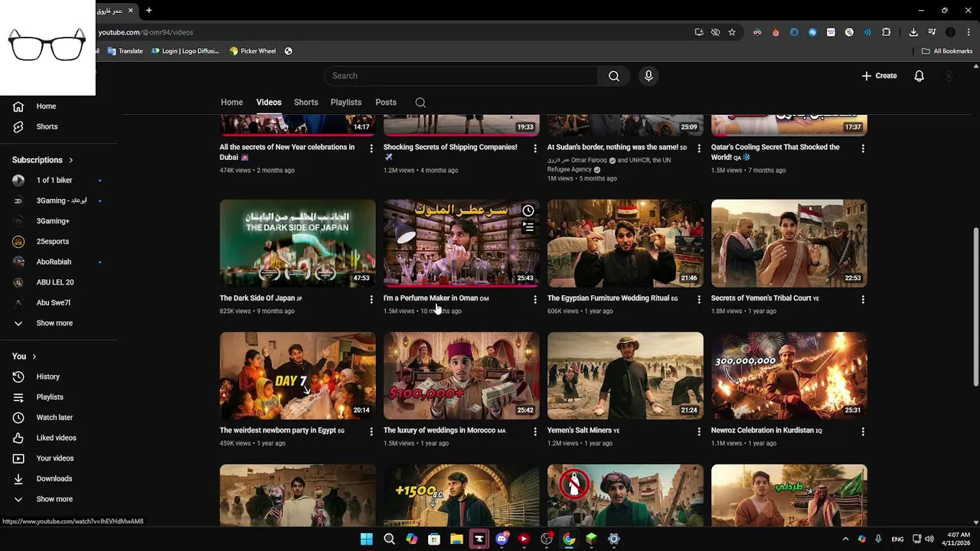This screenshot has width=980, height=551.
Task: Click taskbar clock showing 4:07 AM
Action: [x=958, y=539]
